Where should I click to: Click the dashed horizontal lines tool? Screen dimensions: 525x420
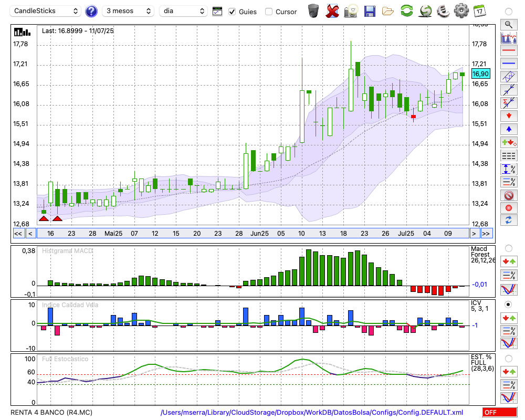tap(509, 156)
